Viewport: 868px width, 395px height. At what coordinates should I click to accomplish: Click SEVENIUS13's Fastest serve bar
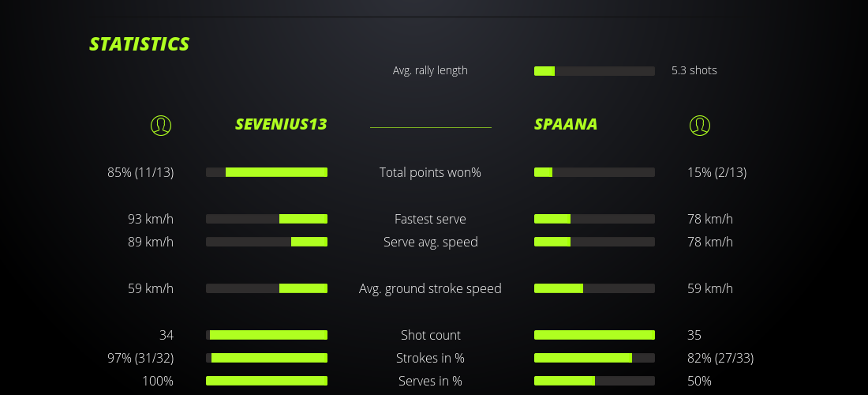coord(267,219)
